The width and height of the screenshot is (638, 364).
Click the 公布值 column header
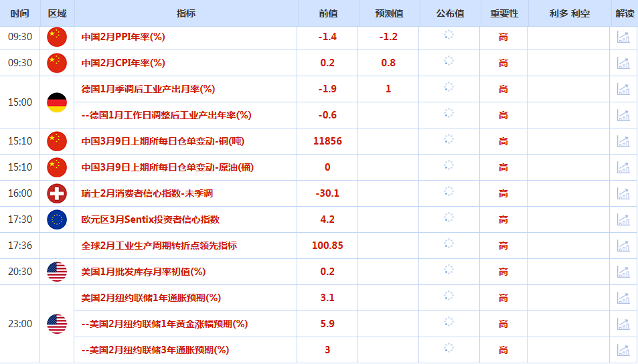pyautogui.click(x=451, y=13)
